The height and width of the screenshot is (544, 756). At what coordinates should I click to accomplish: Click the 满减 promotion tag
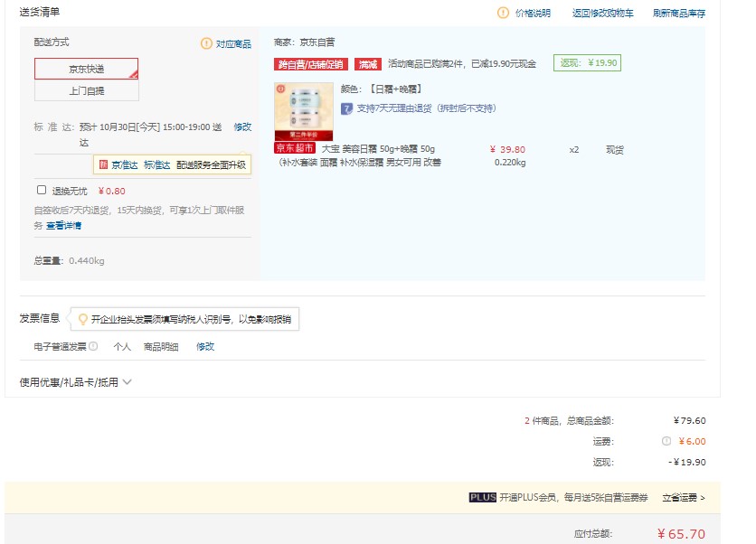[x=368, y=64]
